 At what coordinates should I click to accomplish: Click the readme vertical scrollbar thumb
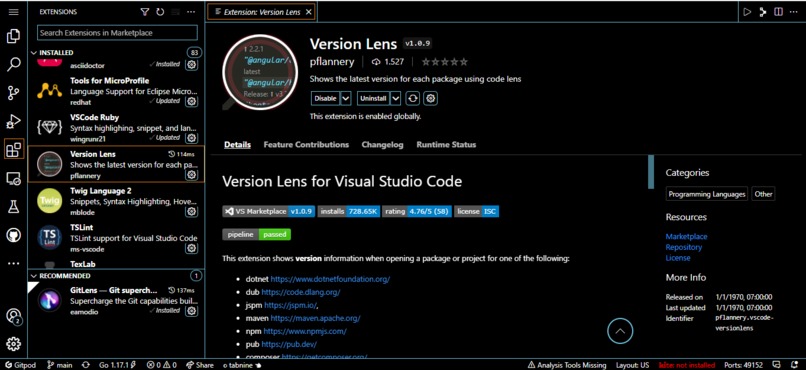[x=651, y=172]
